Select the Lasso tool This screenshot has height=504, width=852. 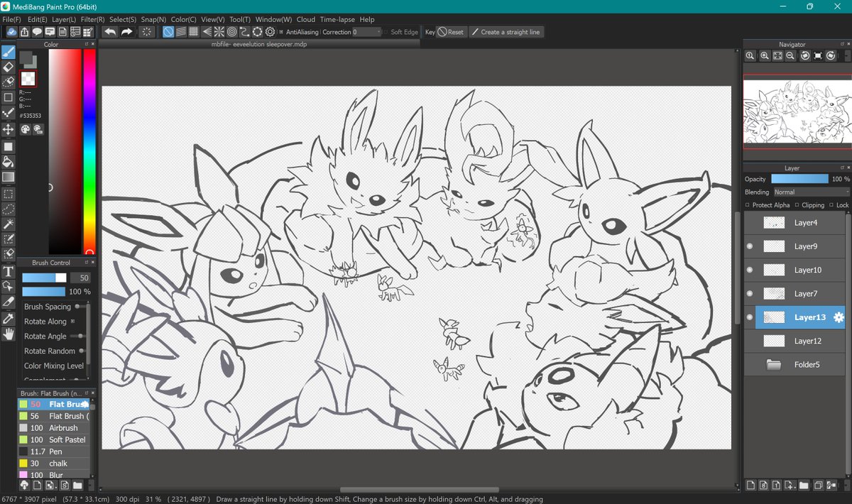point(8,209)
